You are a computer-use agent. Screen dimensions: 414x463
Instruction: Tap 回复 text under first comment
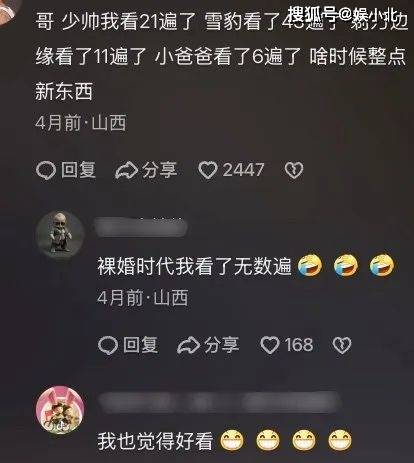pyautogui.click(x=78, y=170)
